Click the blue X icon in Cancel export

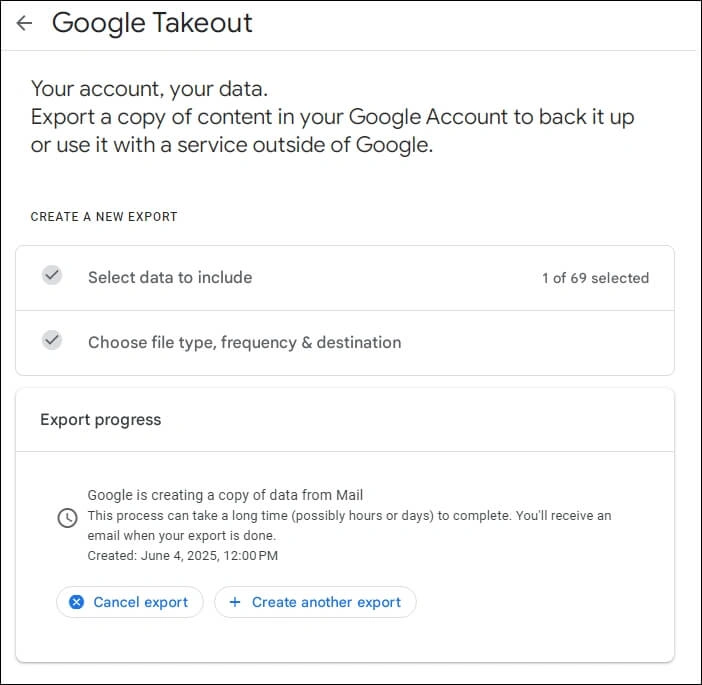coord(77,602)
